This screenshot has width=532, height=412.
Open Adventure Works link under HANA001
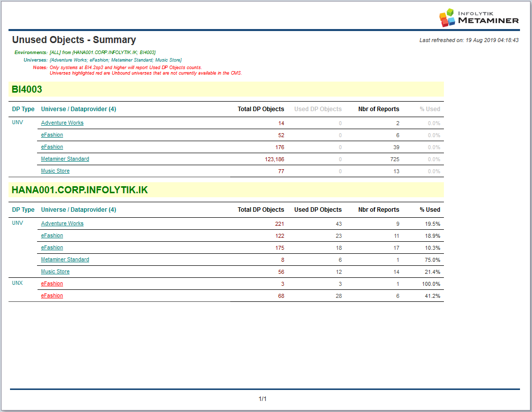[x=62, y=223]
